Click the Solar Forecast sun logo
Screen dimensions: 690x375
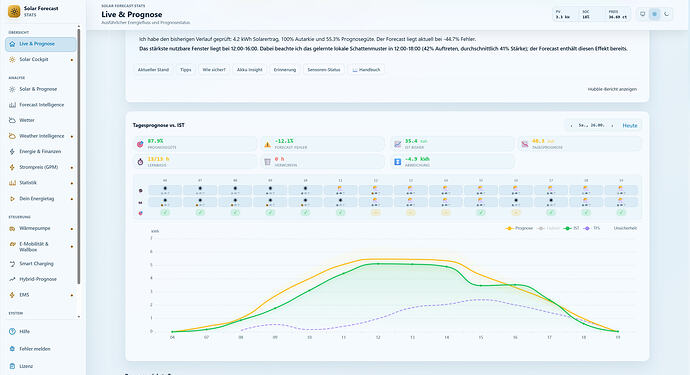14,11
